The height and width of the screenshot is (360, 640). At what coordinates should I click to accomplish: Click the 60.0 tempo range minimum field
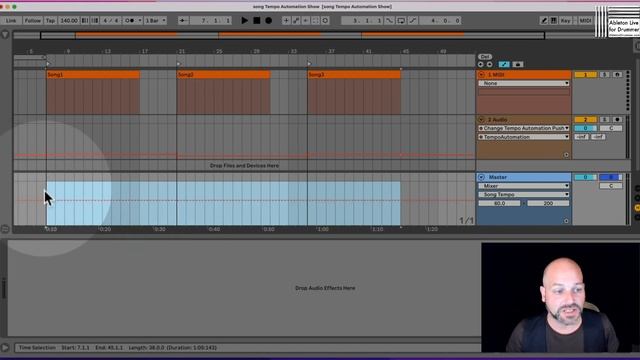click(500, 203)
